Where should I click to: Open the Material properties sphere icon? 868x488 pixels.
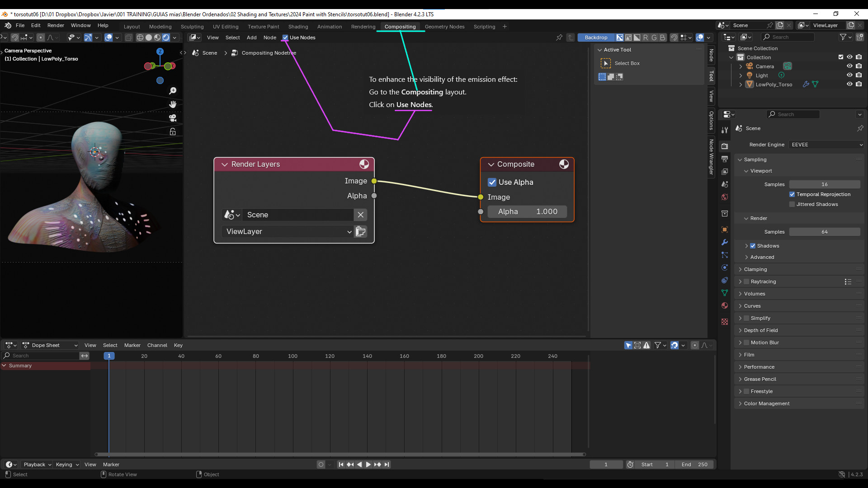(x=725, y=305)
